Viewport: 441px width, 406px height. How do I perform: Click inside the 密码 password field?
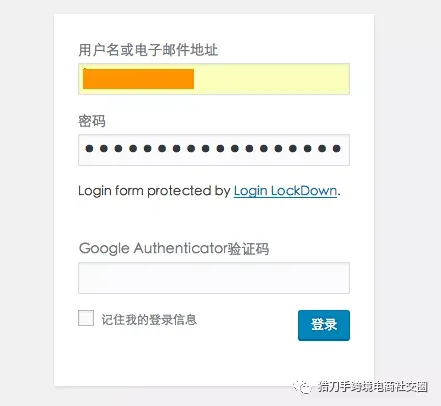[214, 150]
